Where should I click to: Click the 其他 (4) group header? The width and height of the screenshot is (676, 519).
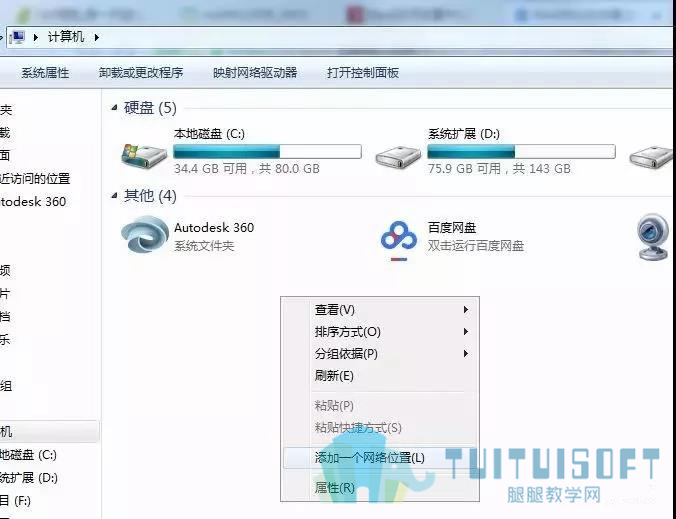[x=150, y=195]
